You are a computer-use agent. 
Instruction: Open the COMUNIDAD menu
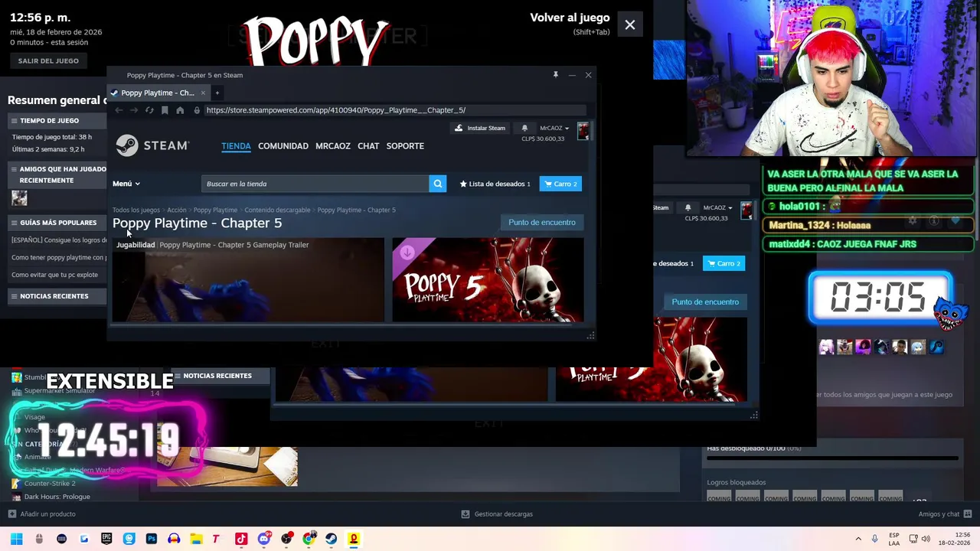click(x=283, y=146)
